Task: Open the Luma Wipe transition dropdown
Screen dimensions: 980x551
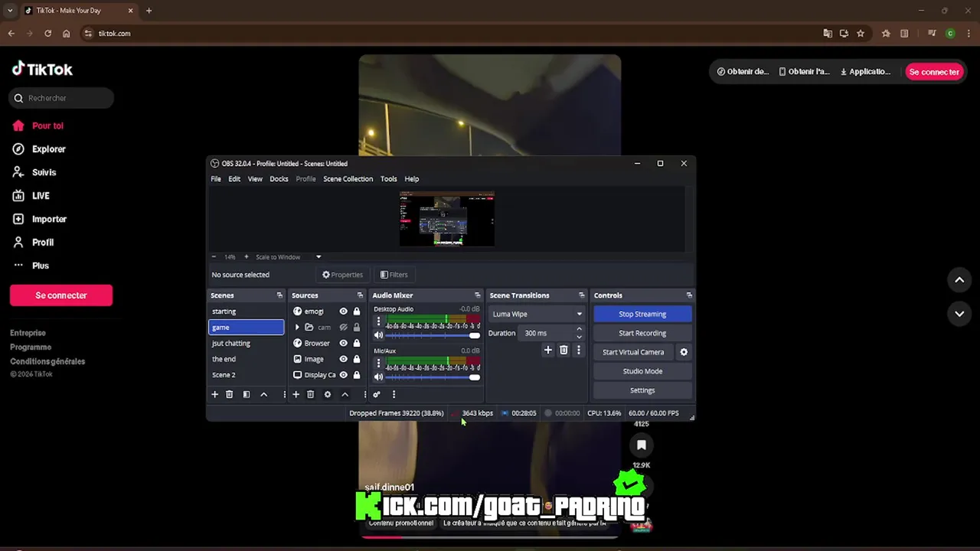Action: pos(537,314)
